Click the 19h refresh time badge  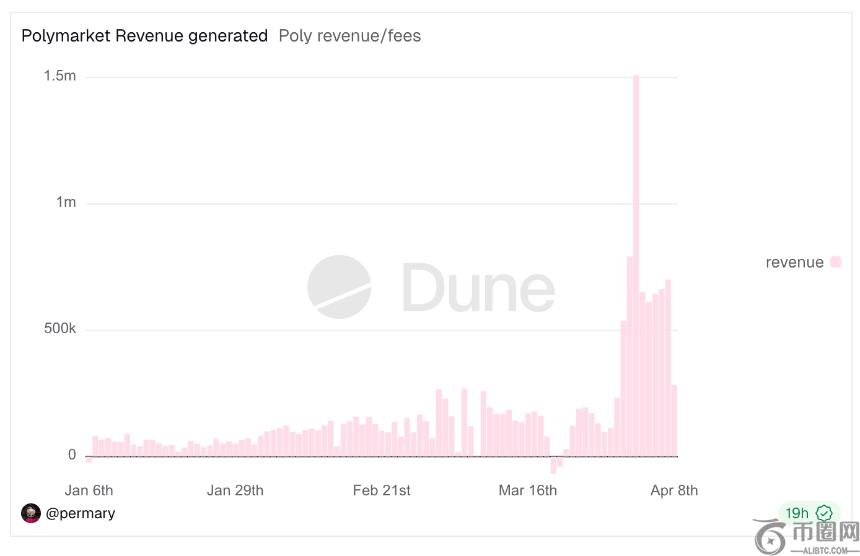[x=797, y=513]
